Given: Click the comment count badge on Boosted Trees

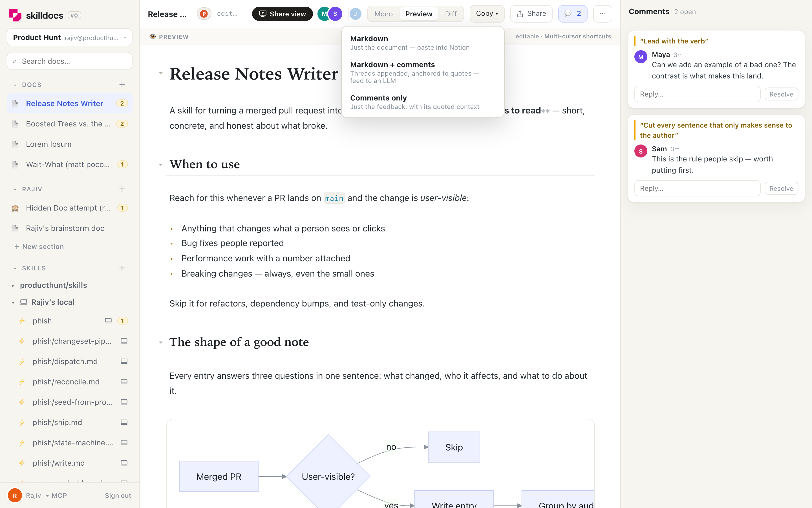Looking at the screenshot, I should coord(122,124).
